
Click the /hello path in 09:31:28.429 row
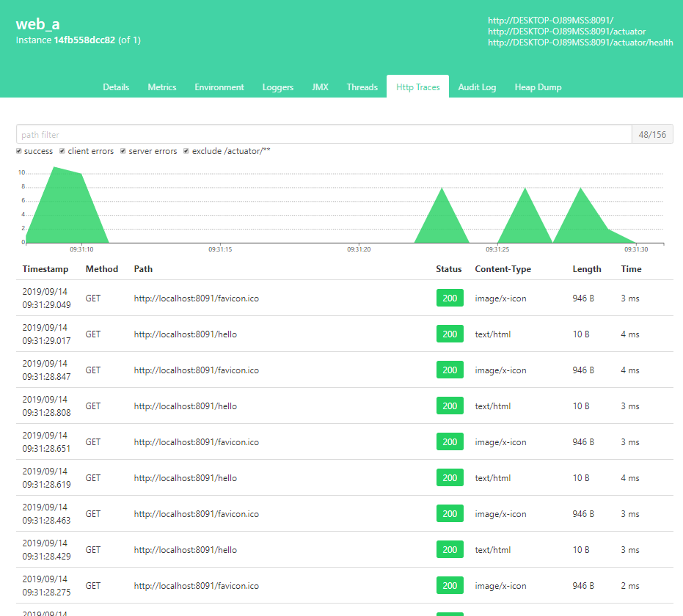pos(185,549)
